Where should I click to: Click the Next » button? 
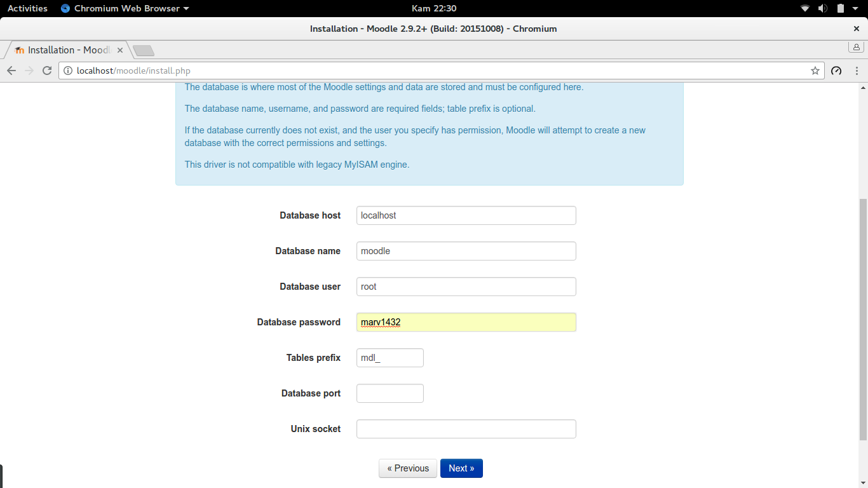coord(461,468)
